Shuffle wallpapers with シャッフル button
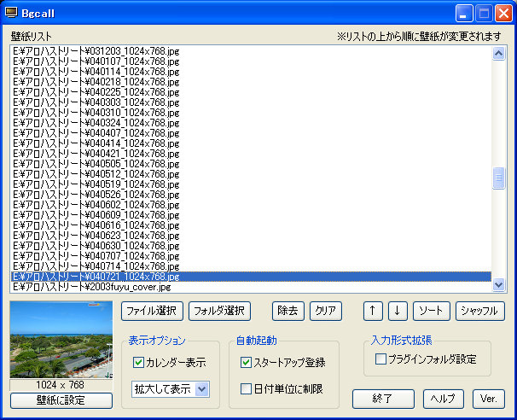 tap(480, 311)
